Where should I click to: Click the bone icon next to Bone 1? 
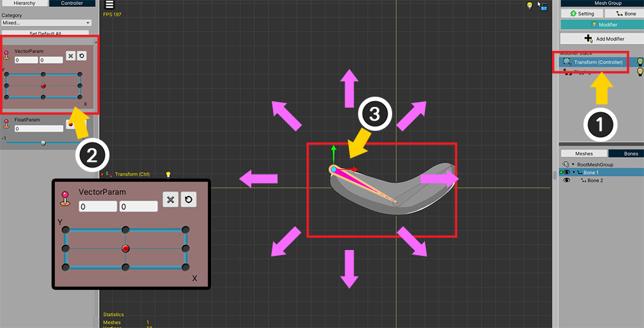tap(580, 172)
